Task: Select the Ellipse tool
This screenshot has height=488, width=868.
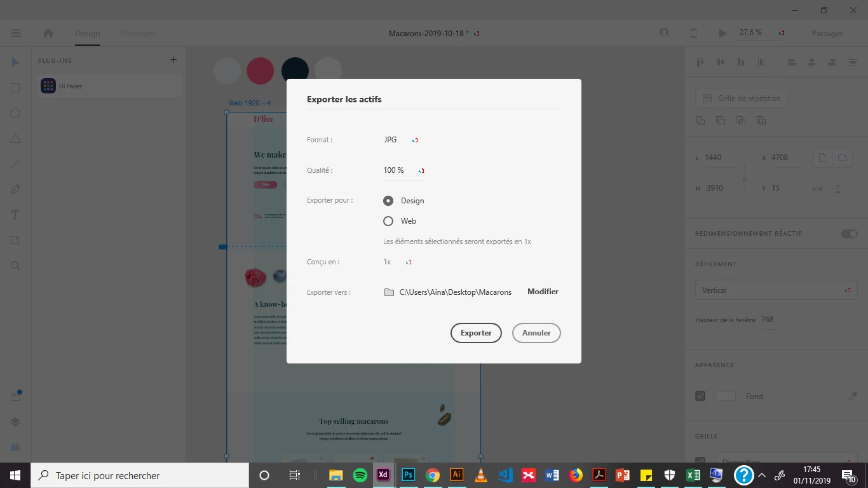Action: click(16, 113)
